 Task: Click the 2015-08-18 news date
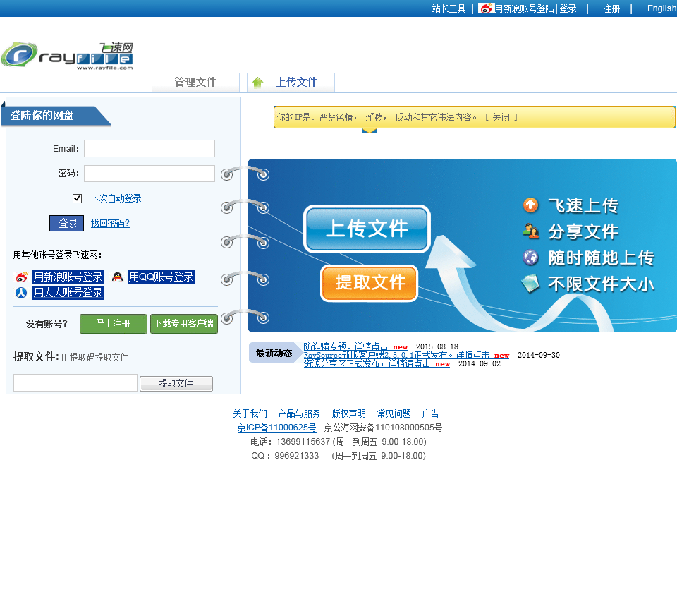(437, 346)
